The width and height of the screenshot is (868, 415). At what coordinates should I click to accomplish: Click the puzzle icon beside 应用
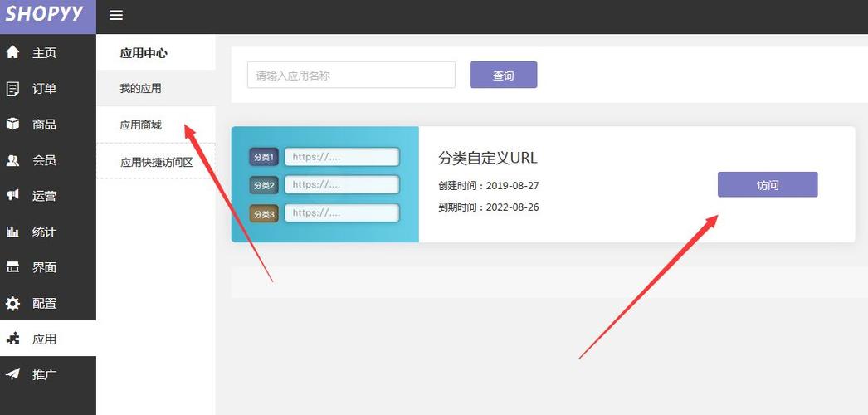12,339
